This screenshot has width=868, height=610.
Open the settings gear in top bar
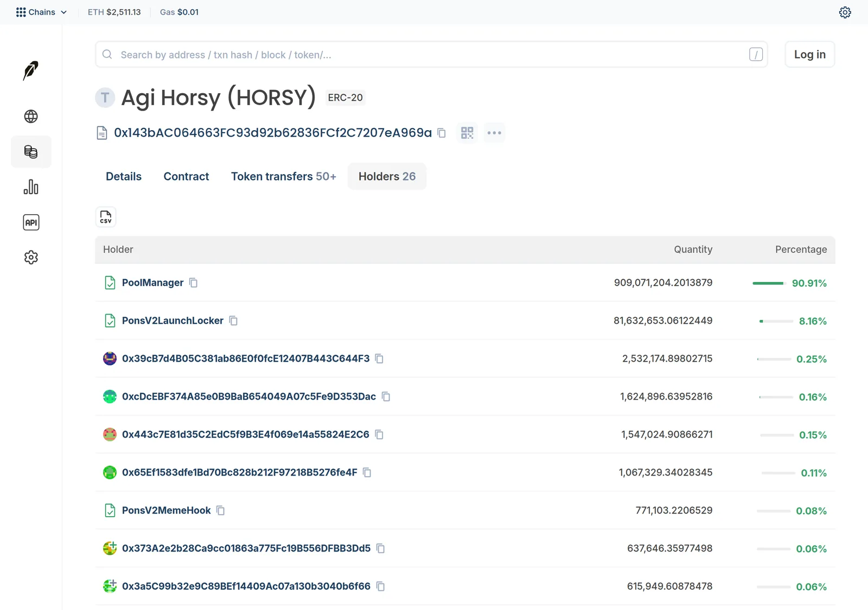click(x=845, y=12)
